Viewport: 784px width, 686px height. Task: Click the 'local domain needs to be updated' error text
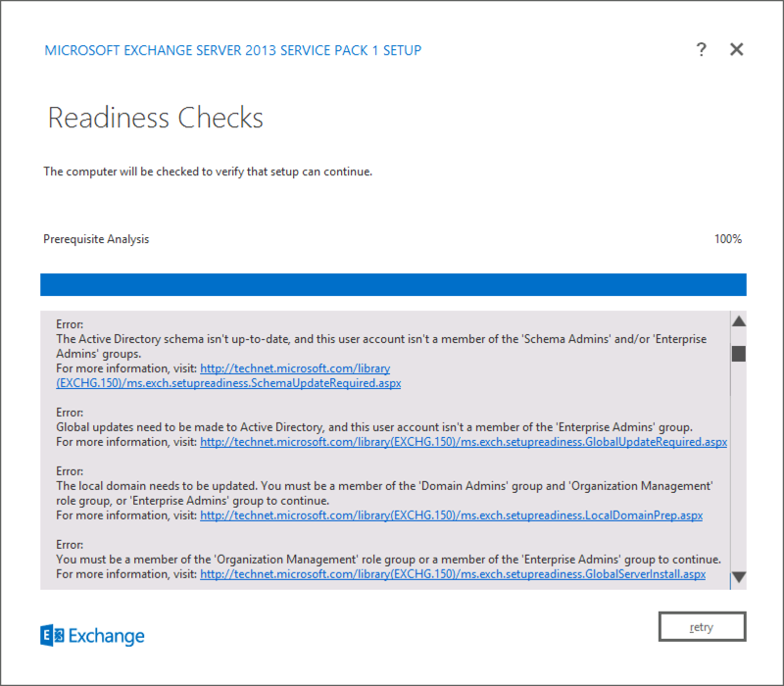[x=384, y=493]
